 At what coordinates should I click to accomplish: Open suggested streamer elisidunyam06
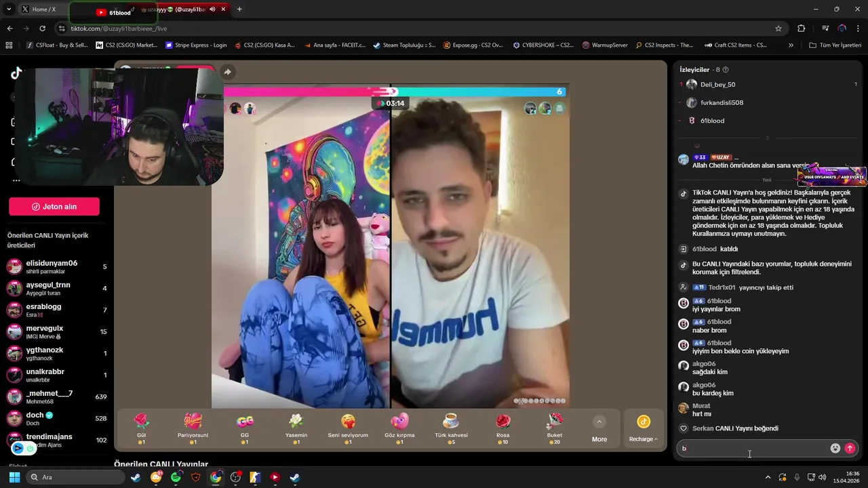point(57,266)
